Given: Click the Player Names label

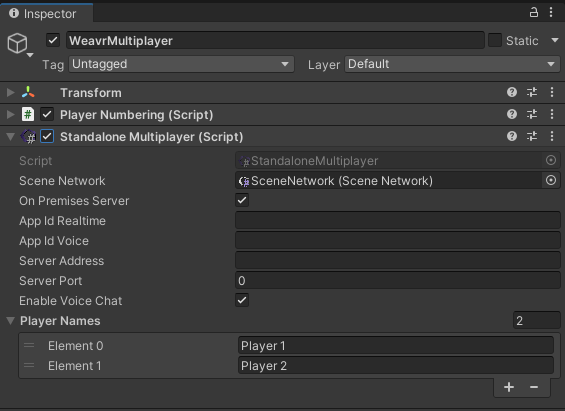Looking at the screenshot, I should tap(60, 321).
